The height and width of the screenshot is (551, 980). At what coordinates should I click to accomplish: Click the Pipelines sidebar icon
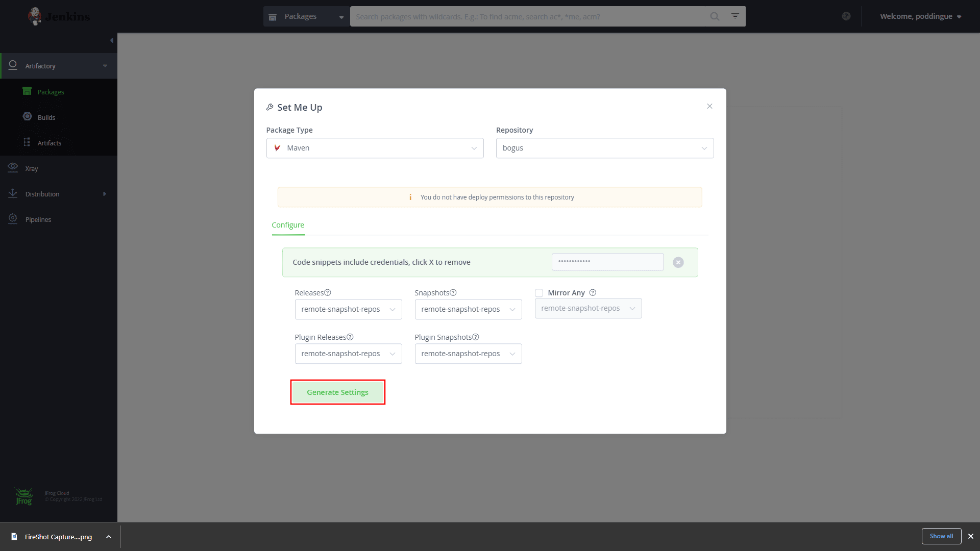tap(13, 219)
